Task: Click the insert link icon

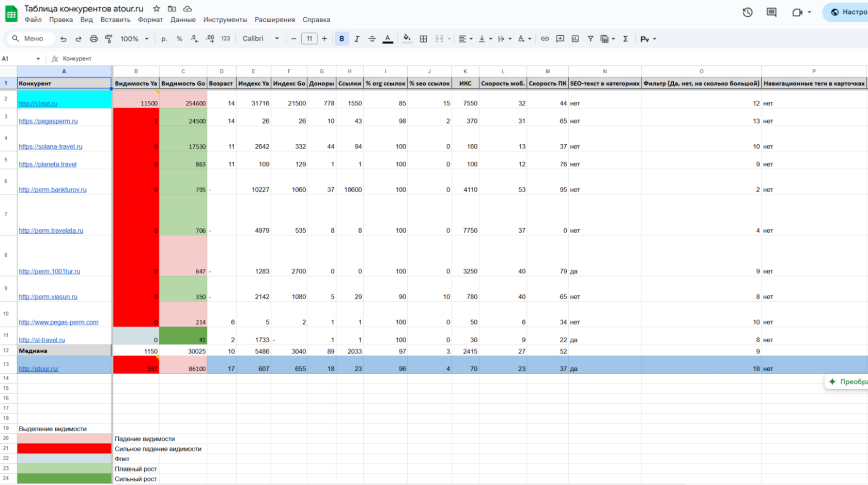Action: click(545, 39)
